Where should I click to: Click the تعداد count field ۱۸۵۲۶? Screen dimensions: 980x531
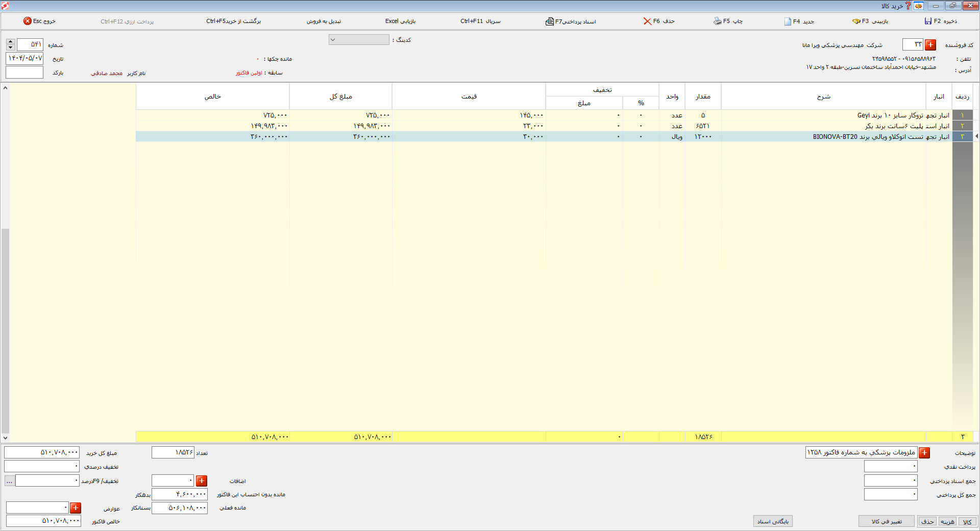click(x=173, y=452)
